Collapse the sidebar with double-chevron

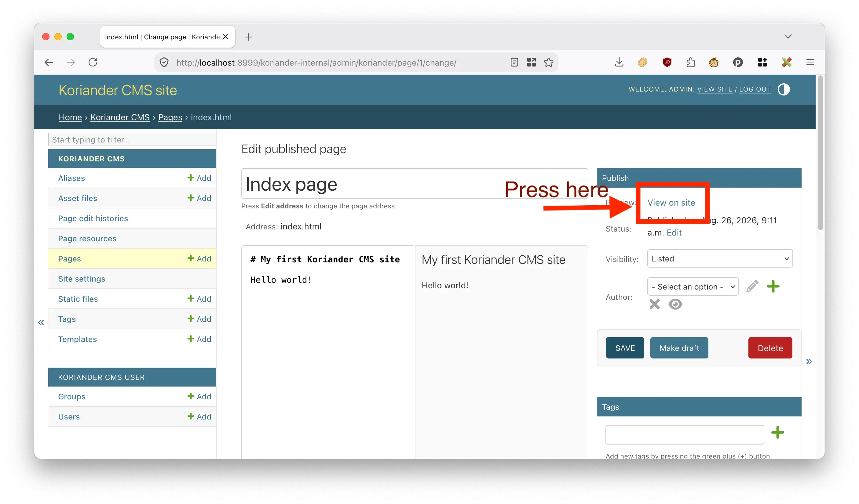pyautogui.click(x=41, y=322)
